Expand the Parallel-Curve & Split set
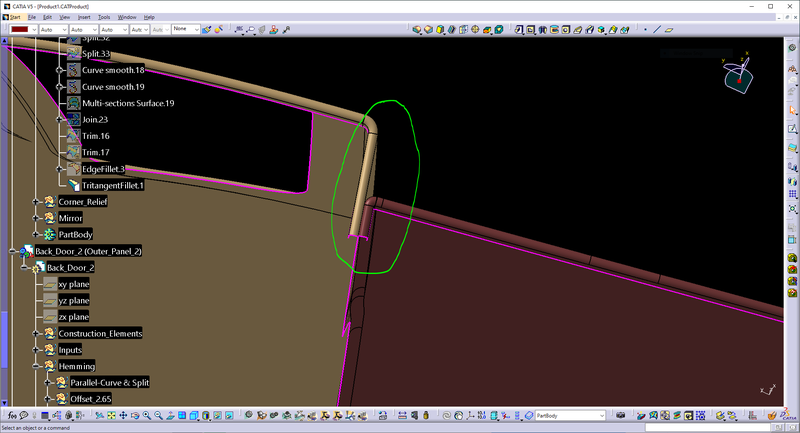Viewport: 800px width, 433px height. pos(47,383)
